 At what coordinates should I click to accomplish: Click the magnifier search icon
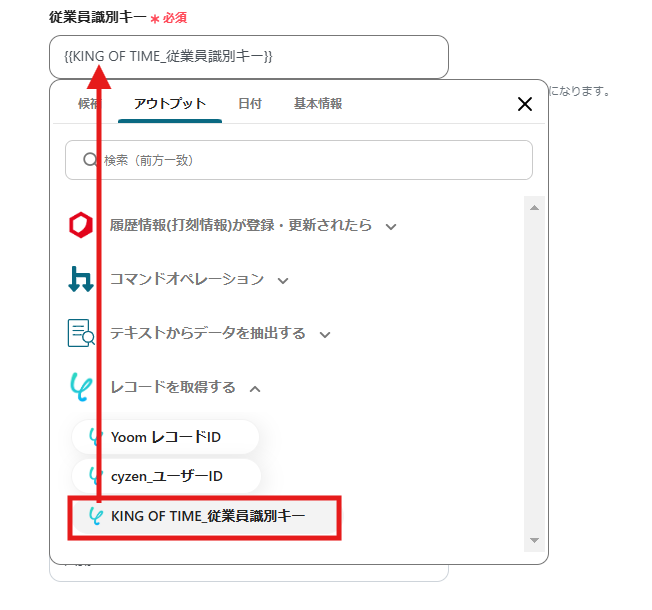(90, 160)
